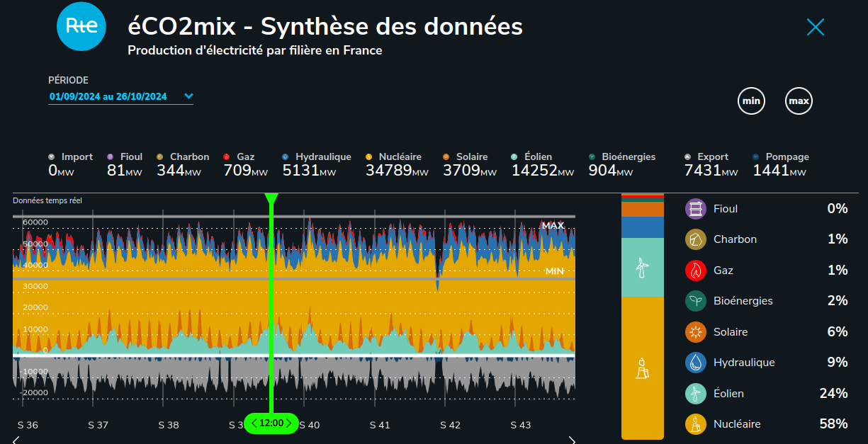868x444 pixels.
Task: Click the 60000 y-axis label
Action: coord(35,222)
